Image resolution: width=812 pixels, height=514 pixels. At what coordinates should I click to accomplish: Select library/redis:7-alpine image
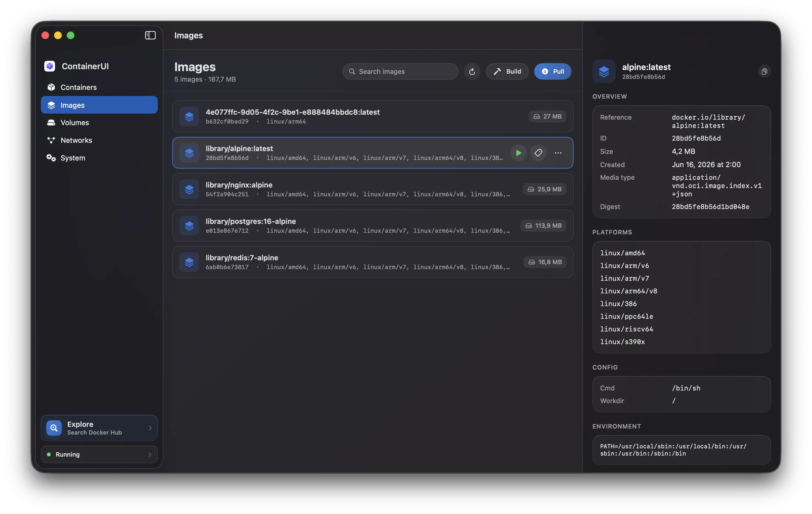point(373,262)
